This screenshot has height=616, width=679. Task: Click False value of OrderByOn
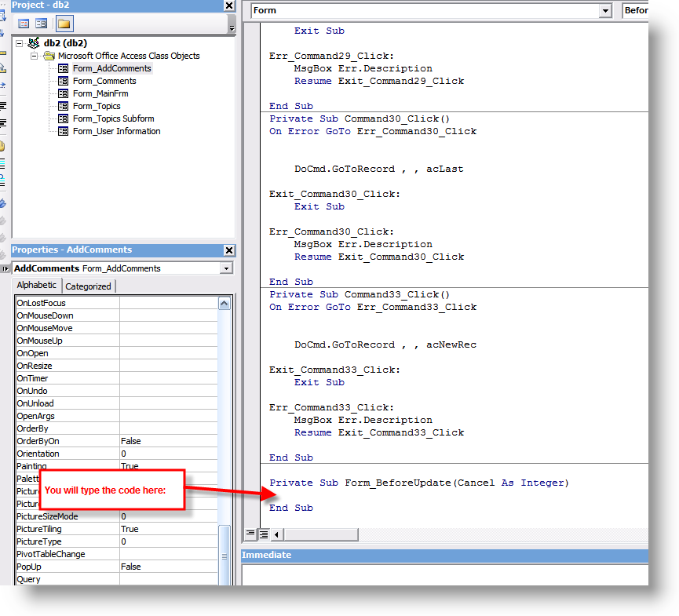pyautogui.click(x=131, y=441)
